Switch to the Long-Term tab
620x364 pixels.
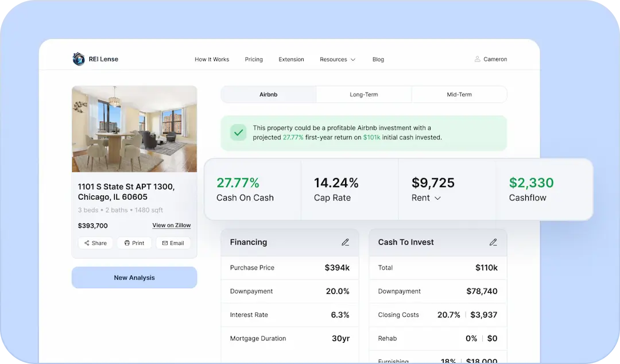364,94
